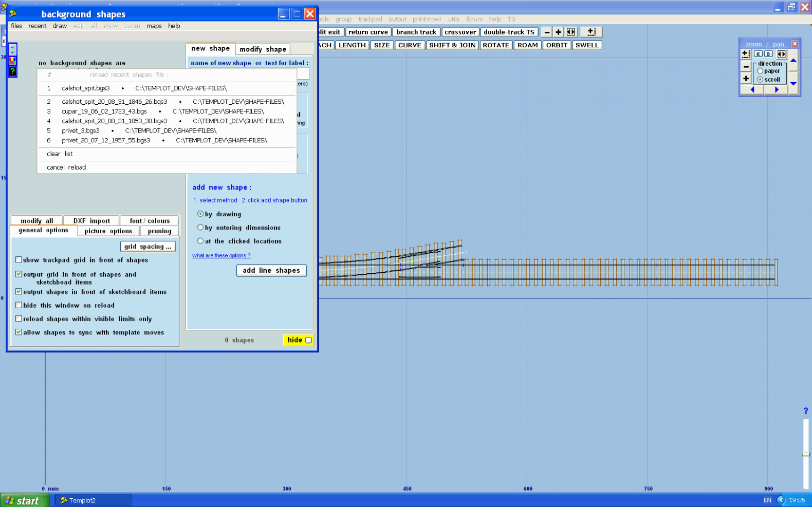Reload cupar_19_06_02_1733_43.bgs3 file
The width and height of the screenshot is (812, 507).
[167, 111]
